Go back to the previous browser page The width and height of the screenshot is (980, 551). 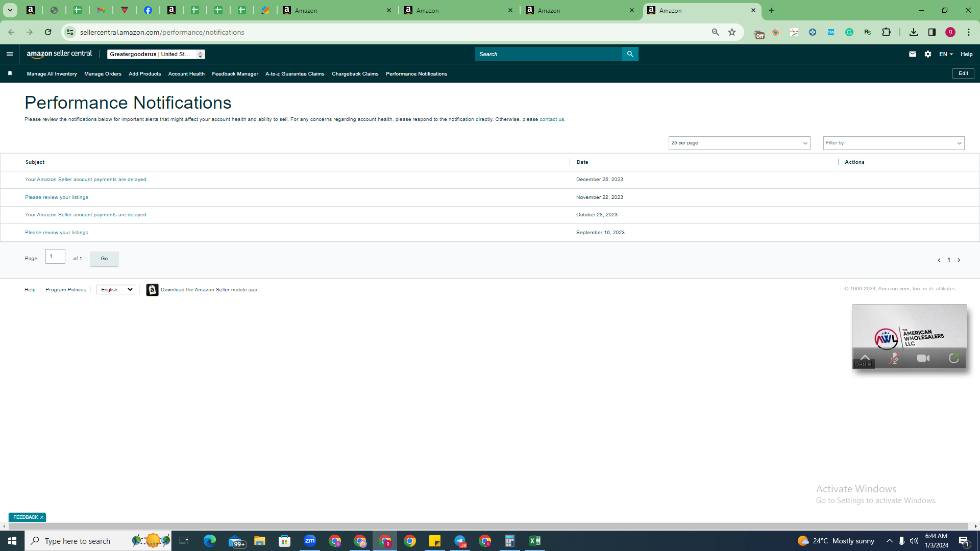pyautogui.click(x=11, y=32)
